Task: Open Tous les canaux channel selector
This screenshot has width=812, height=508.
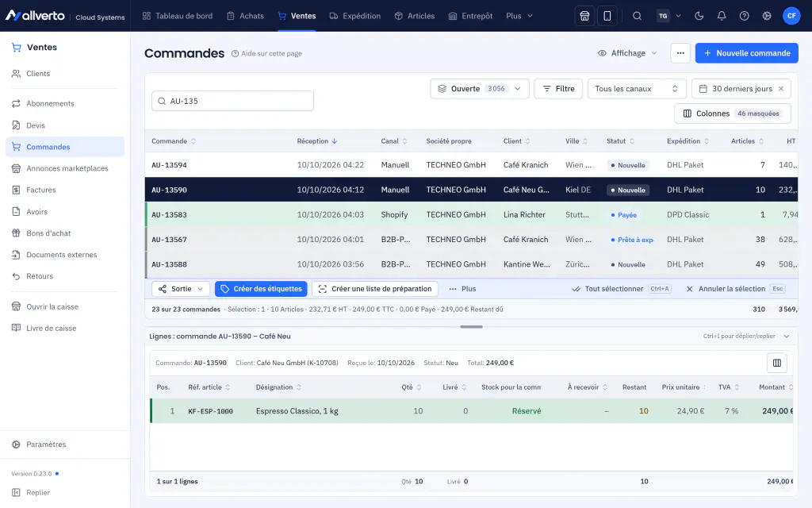Action: coord(637,89)
